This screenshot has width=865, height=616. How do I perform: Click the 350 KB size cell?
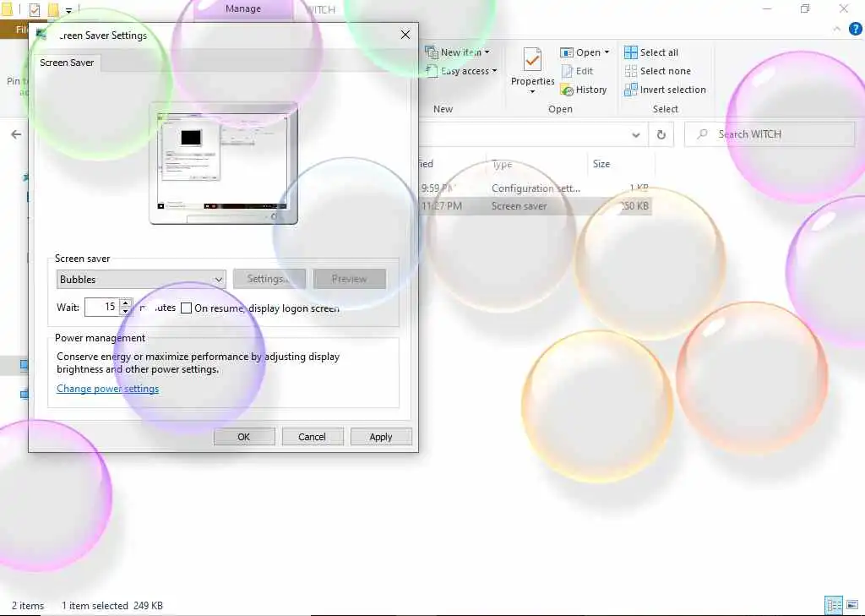pyautogui.click(x=634, y=206)
